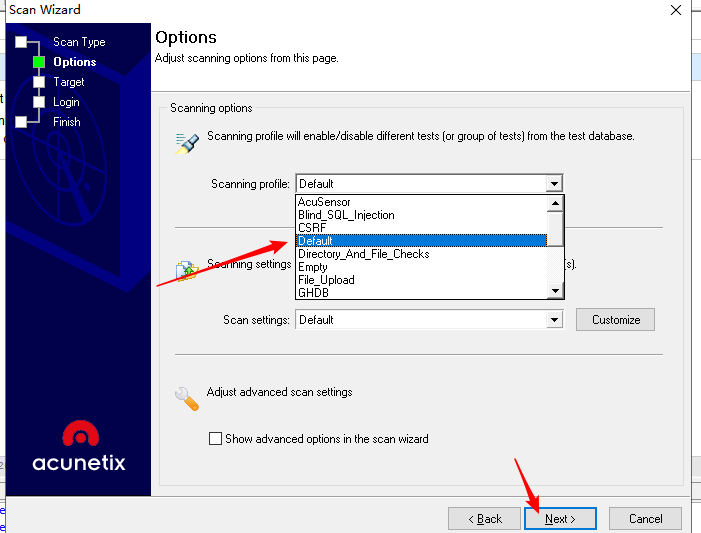Screen dimensions: 701x533
Task: Click the Acunetix logo
Action: click(x=79, y=445)
